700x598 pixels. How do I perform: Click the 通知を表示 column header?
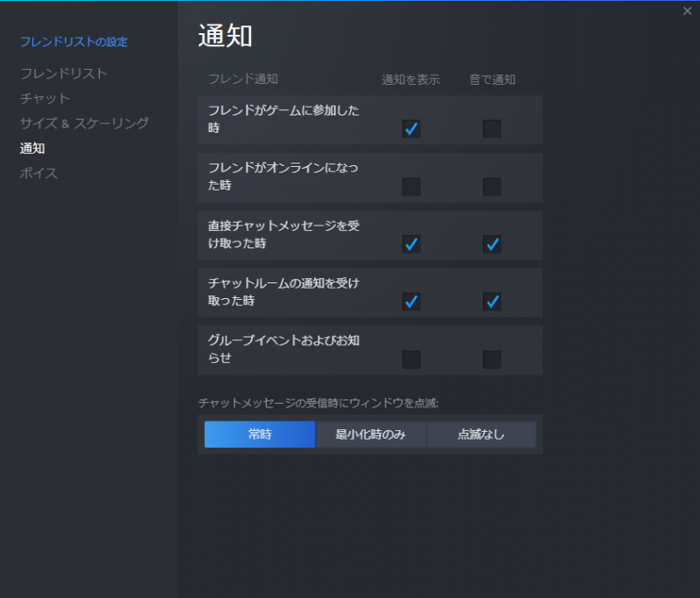[x=410, y=80]
